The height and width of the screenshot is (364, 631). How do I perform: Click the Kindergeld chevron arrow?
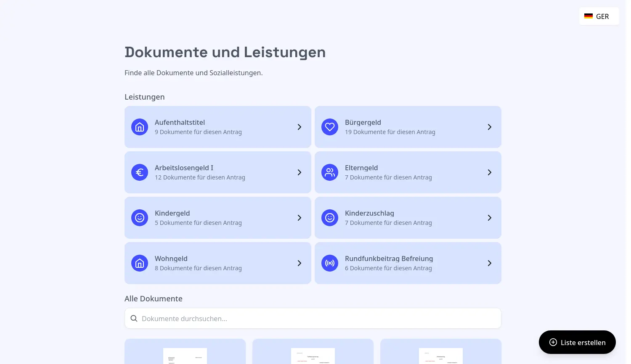tap(300, 218)
